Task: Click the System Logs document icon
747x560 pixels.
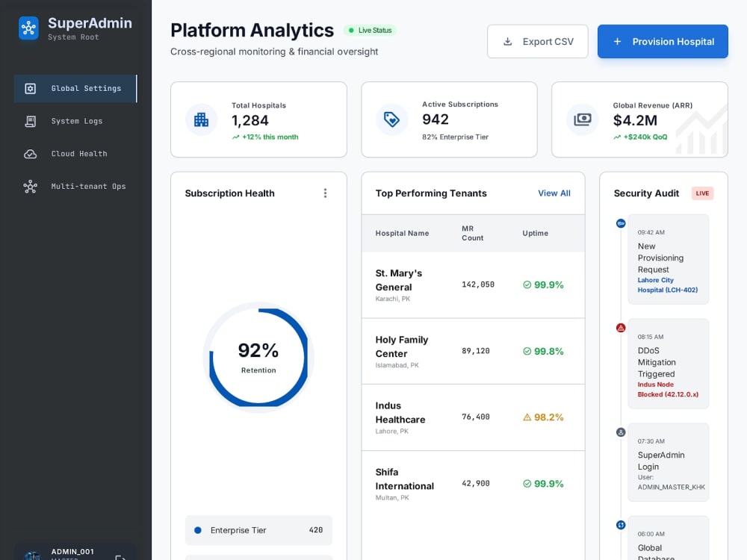Action: (x=31, y=122)
